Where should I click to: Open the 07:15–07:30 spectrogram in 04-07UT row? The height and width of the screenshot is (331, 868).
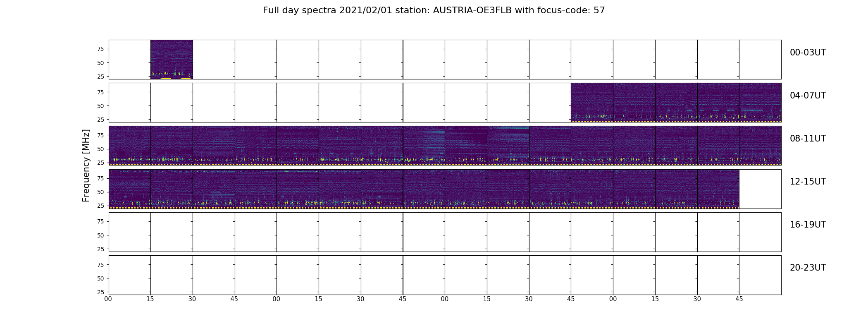click(676, 103)
